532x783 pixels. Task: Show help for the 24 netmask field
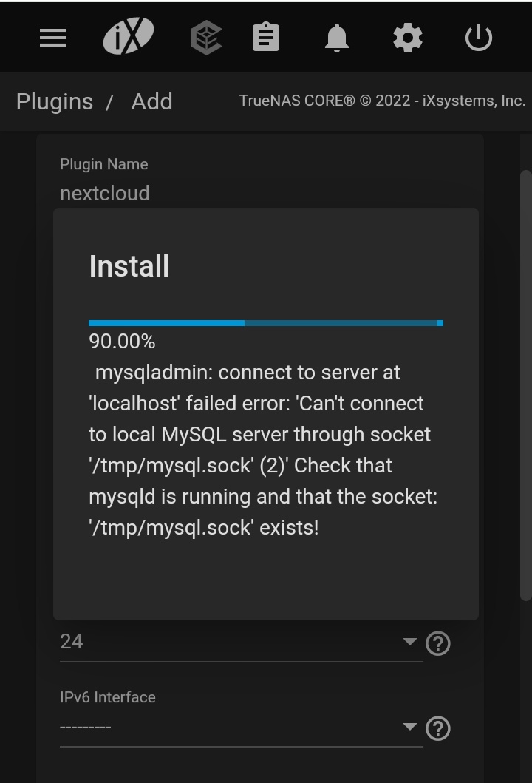click(x=438, y=643)
